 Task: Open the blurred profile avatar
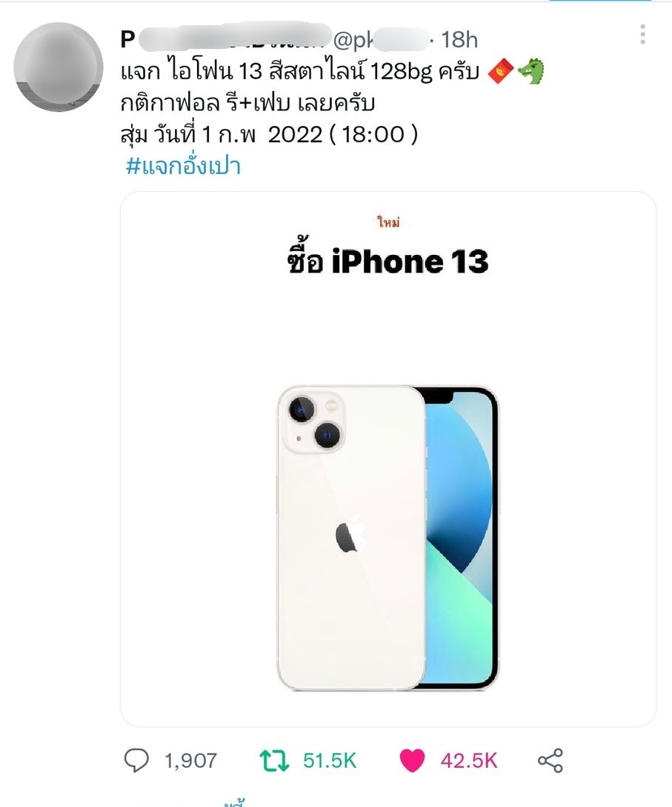[x=58, y=67]
